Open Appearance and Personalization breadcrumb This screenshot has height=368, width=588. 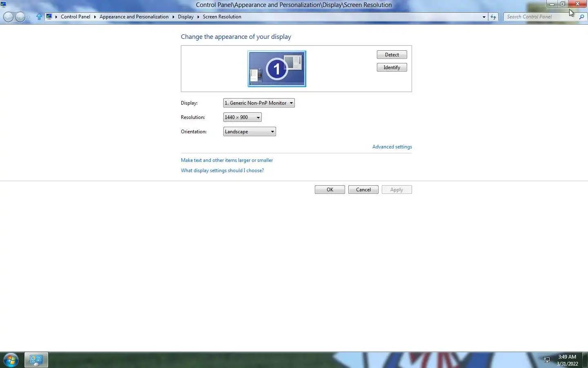tap(134, 17)
